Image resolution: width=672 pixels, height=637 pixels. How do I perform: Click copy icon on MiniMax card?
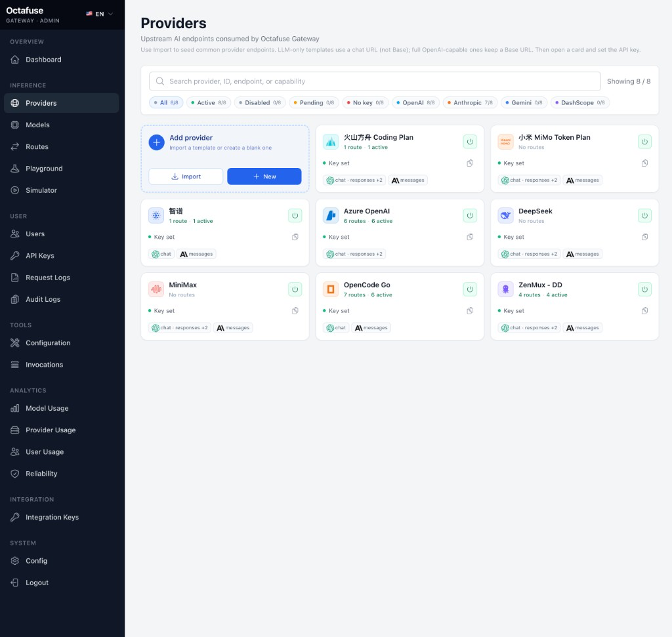(295, 310)
